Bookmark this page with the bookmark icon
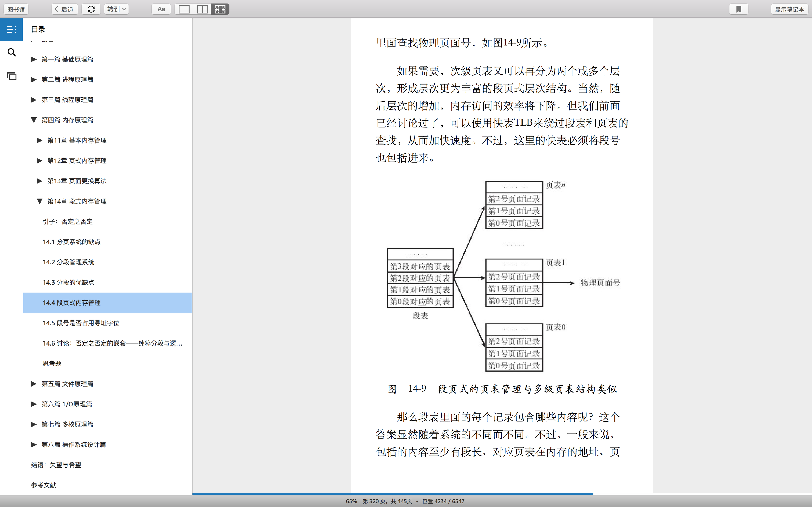The width and height of the screenshot is (812, 507). [x=738, y=9]
